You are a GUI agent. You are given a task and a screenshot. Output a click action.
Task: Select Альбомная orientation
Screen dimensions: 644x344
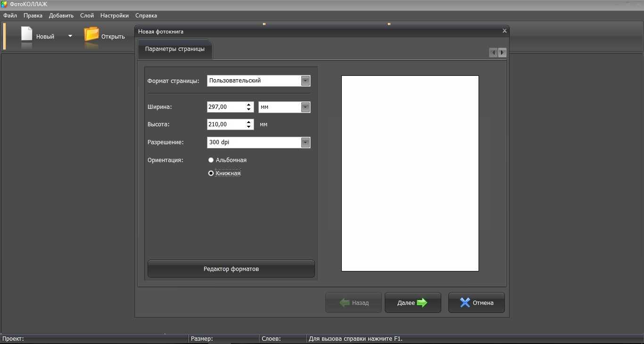pyautogui.click(x=211, y=160)
